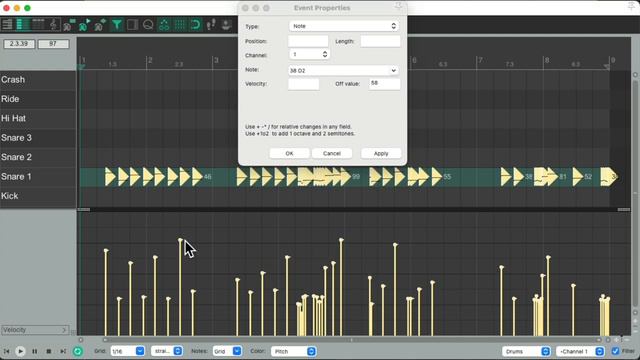Click the pin icon at the editor's top-right
The height and width of the screenshot is (360, 640).
631,6
